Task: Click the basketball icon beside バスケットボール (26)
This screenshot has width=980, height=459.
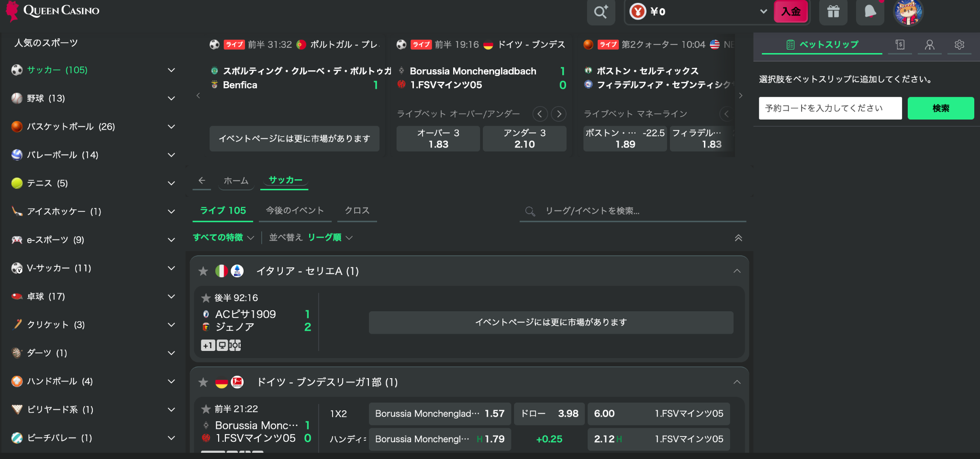Action: tap(17, 127)
